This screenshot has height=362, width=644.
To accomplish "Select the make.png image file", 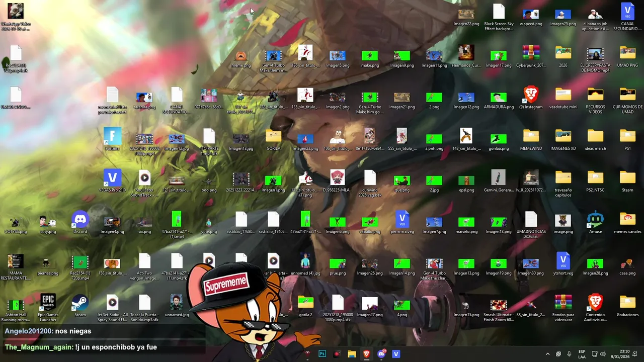I will 370,58.
